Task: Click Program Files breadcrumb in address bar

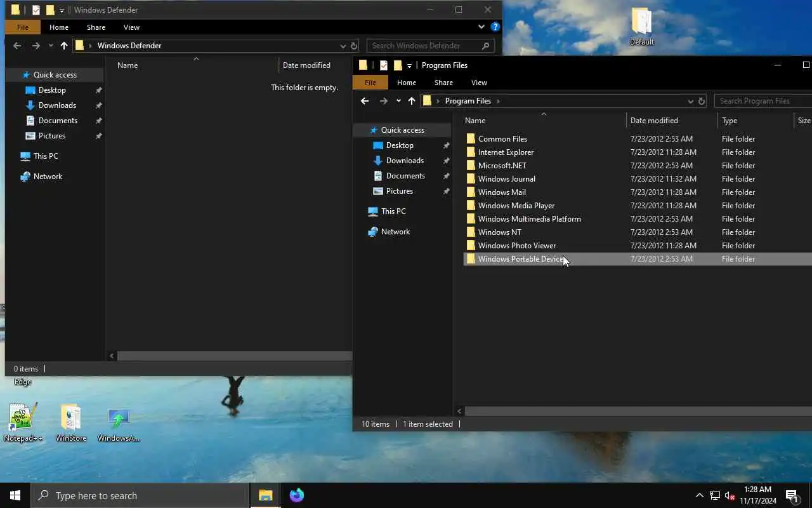Action: coord(468,101)
